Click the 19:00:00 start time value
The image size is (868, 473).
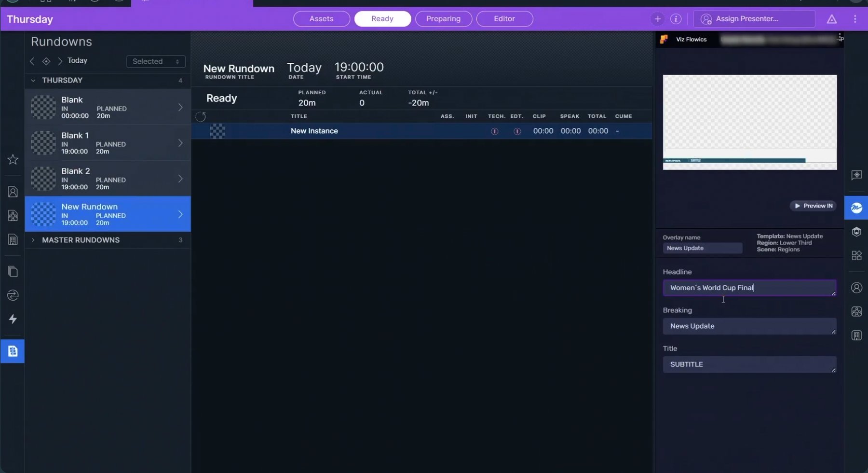(x=359, y=67)
